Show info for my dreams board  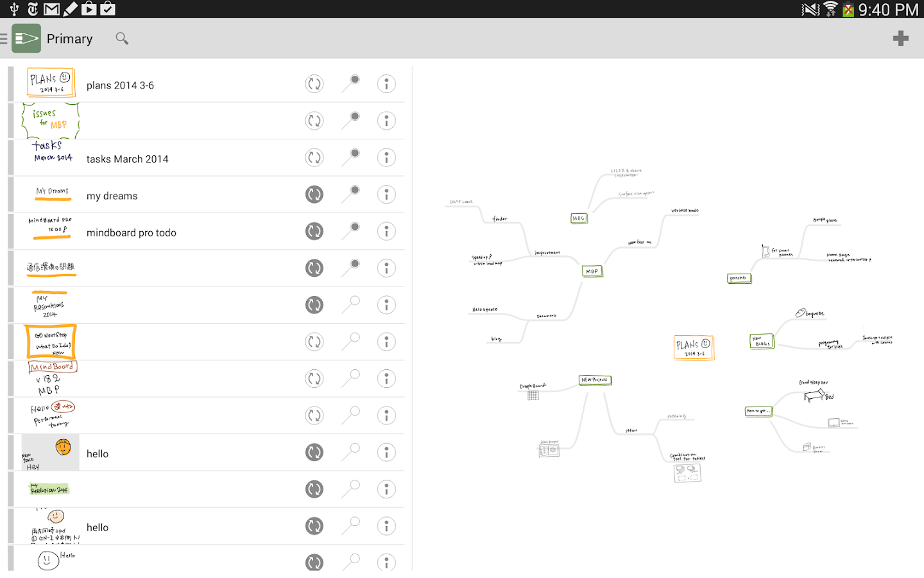coord(386,195)
